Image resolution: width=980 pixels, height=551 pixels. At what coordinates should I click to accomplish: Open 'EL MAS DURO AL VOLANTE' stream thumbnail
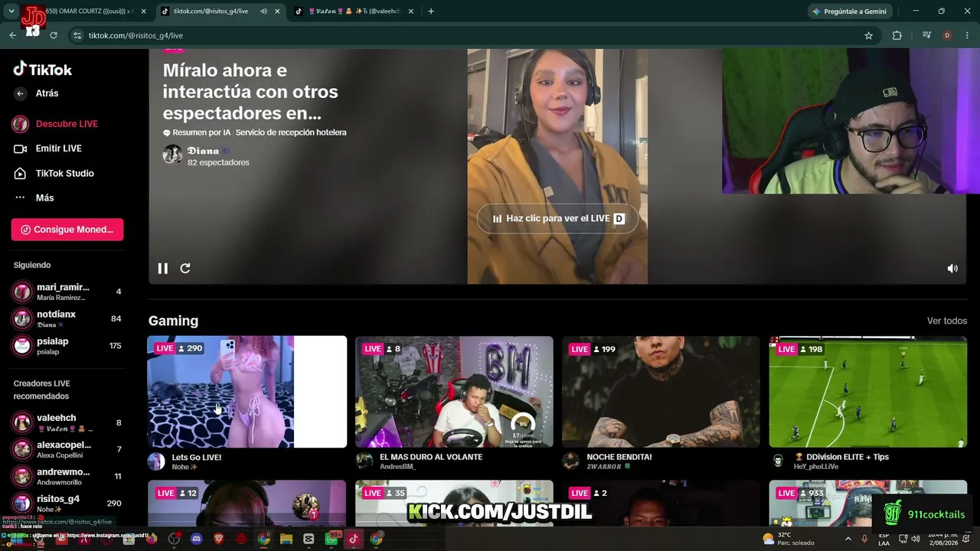pos(454,392)
